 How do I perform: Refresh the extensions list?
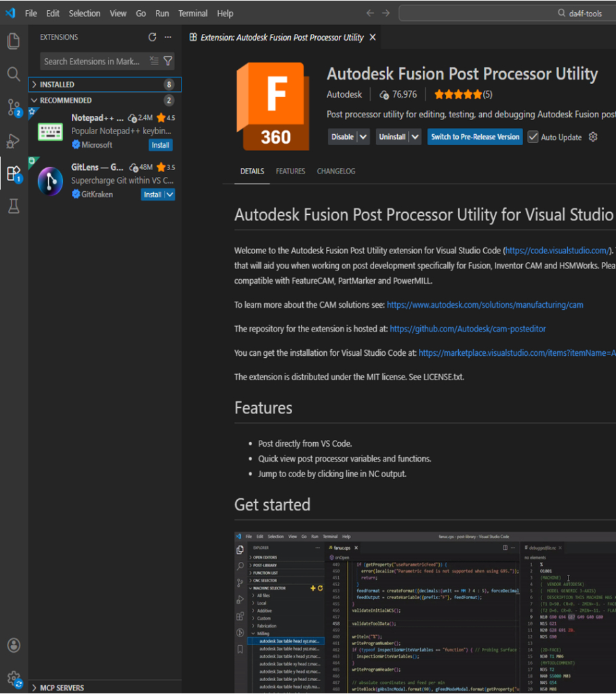[x=152, y=37]
